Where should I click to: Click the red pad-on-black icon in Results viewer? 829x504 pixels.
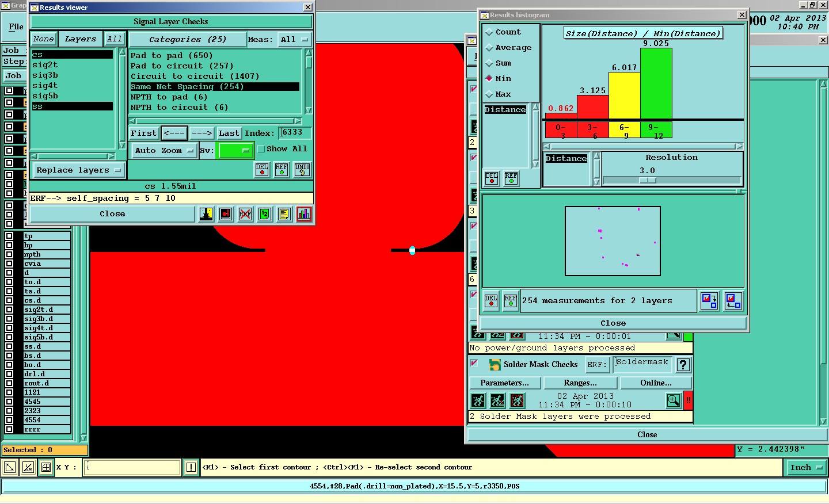226,214
